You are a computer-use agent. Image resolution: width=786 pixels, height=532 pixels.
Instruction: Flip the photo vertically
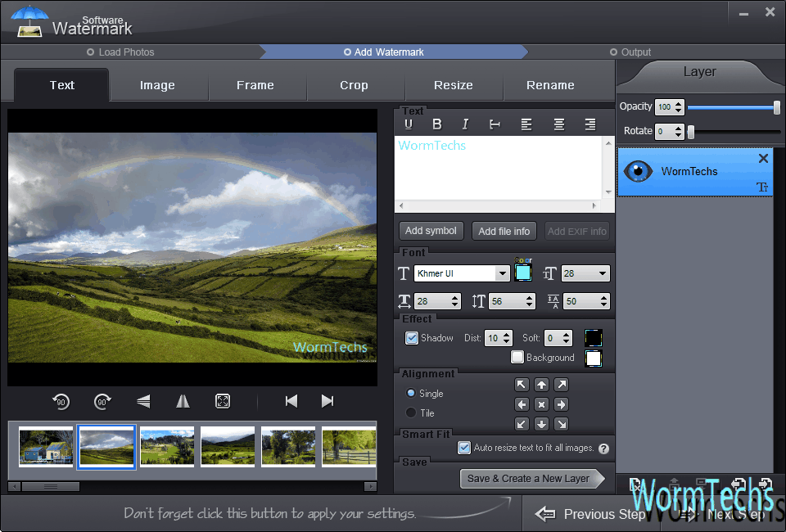pyautogui.click(x=143, y=401)
